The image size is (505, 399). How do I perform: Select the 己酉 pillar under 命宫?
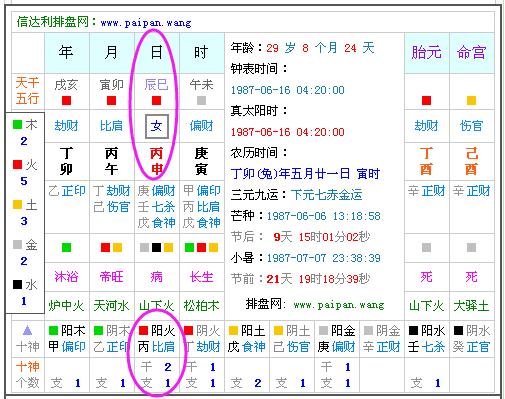point(471,161)
